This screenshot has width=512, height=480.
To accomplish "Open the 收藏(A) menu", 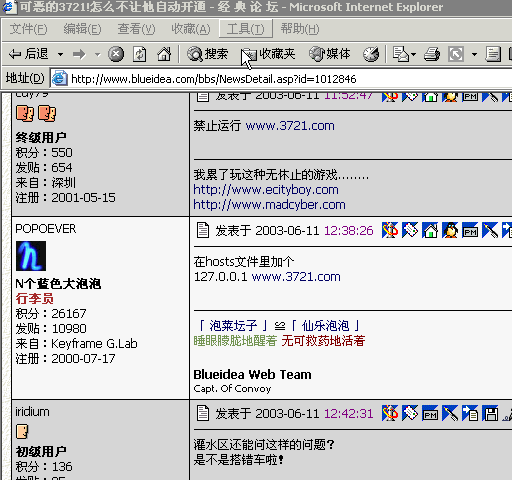I will 191,29.
